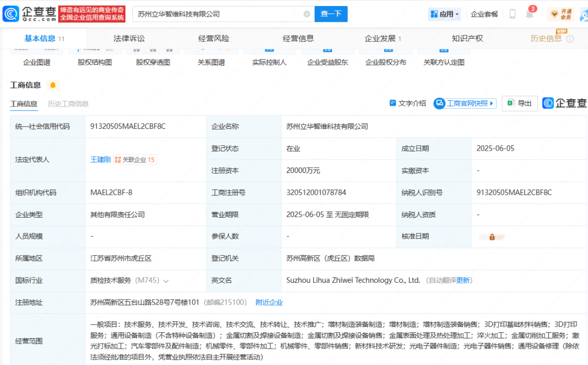Click region 江苏省苏州市虎丘区

[121, 258]
